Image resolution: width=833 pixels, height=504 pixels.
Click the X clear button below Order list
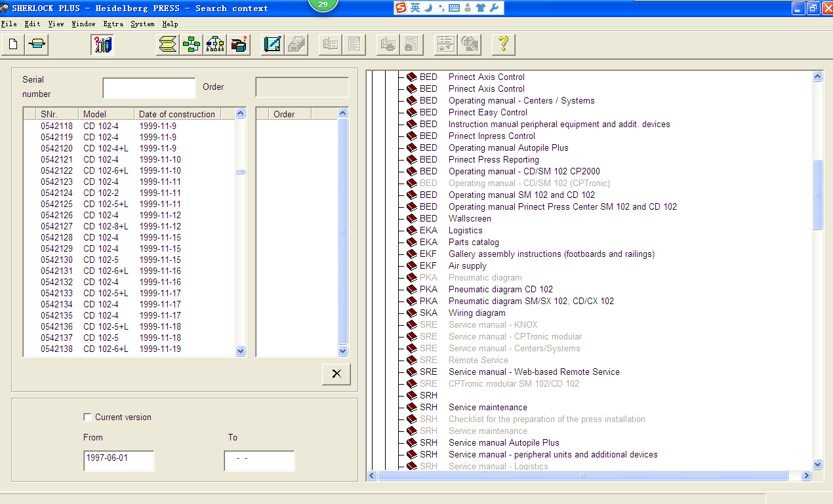(336, 374)
